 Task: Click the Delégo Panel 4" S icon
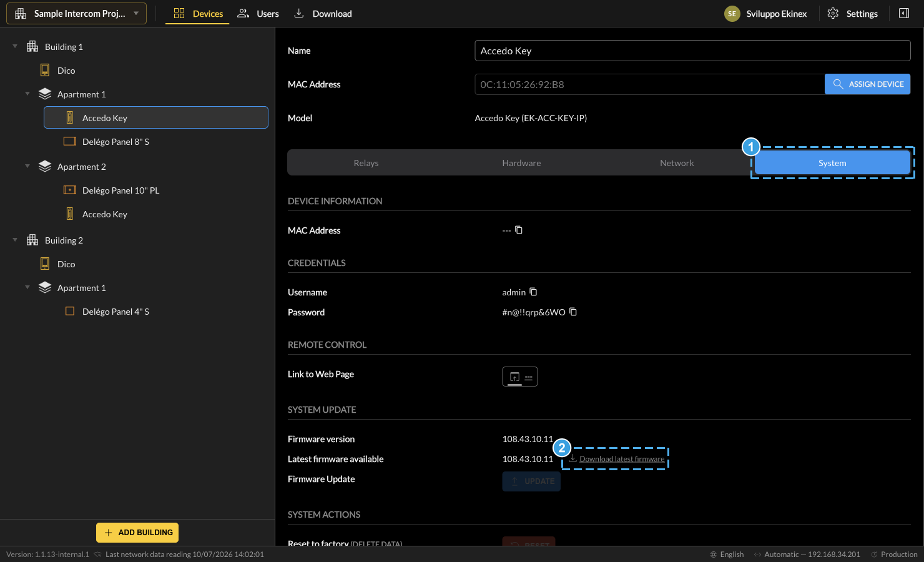(x=70, y=311)
